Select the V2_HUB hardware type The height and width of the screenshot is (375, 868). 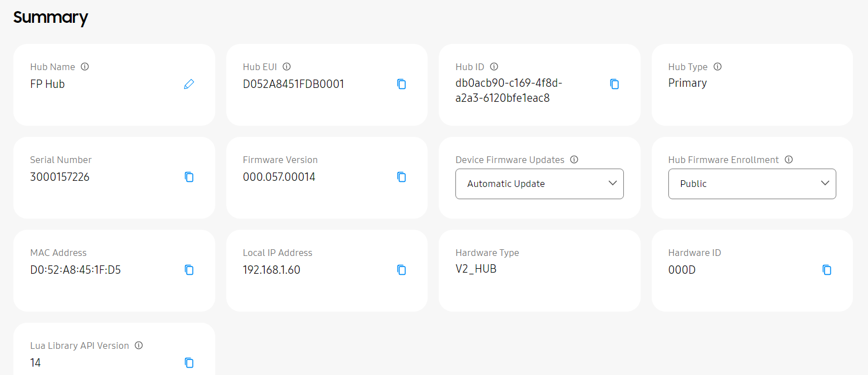pos(476,269)
